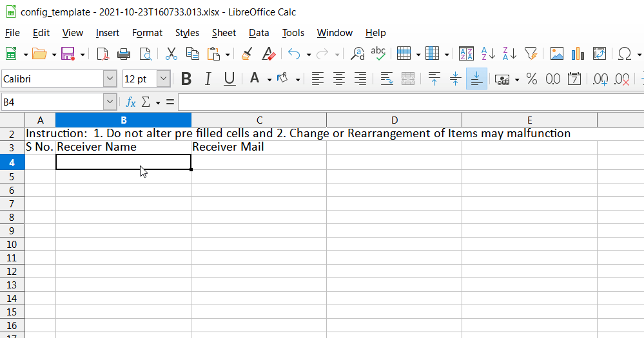
Task: Export the spreadsheet as PDF
Action: tap(102, 54)
